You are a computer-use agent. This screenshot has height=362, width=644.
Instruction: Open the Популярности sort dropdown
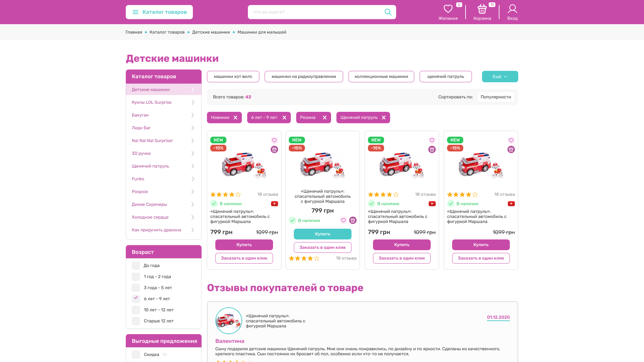click(x=495, y=97)
